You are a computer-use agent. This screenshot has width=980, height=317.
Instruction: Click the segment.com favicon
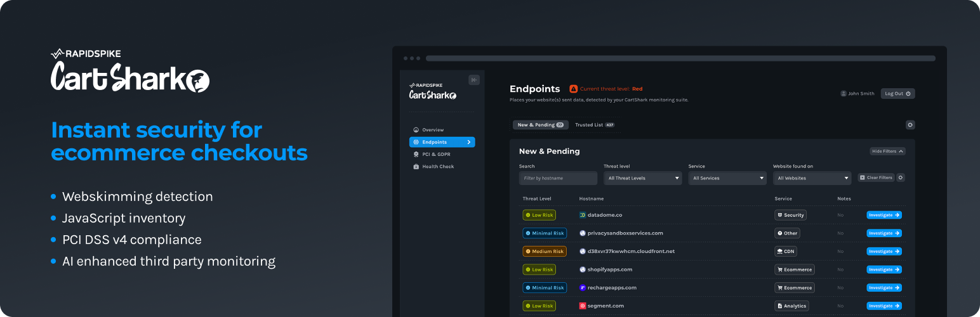tap(583, 306)
